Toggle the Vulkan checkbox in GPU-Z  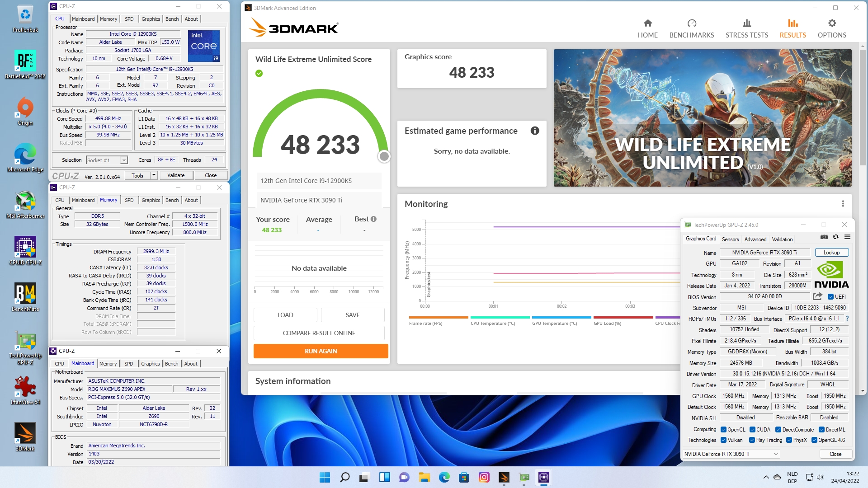point(723,440)
